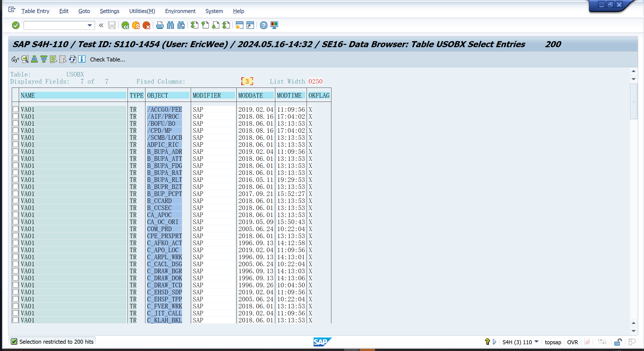Image resolution: width=644 pixels, height=351 pixels.
Task: Click the Find binoculars icon
Action: coord(170,25)
